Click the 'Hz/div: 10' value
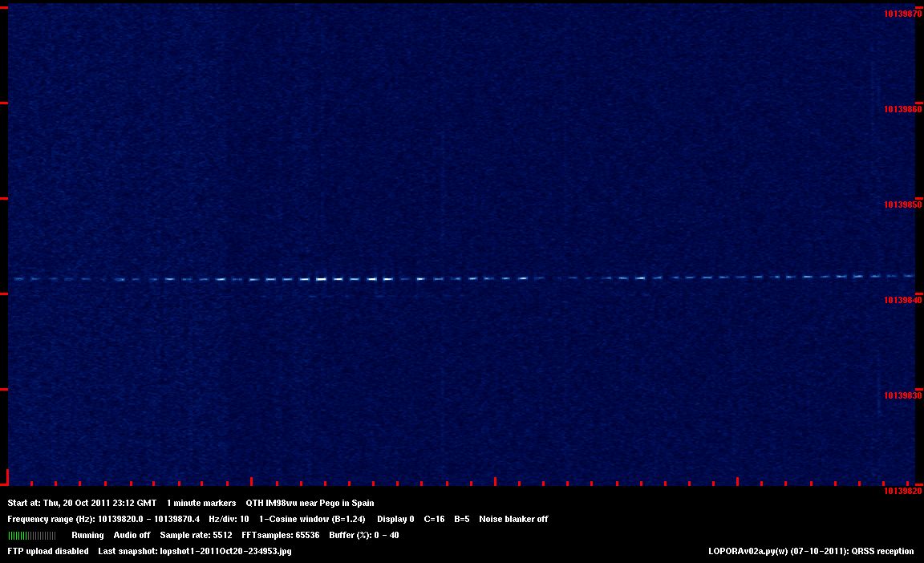Screen dimensions: 924x563 click(x=229, y=519)
